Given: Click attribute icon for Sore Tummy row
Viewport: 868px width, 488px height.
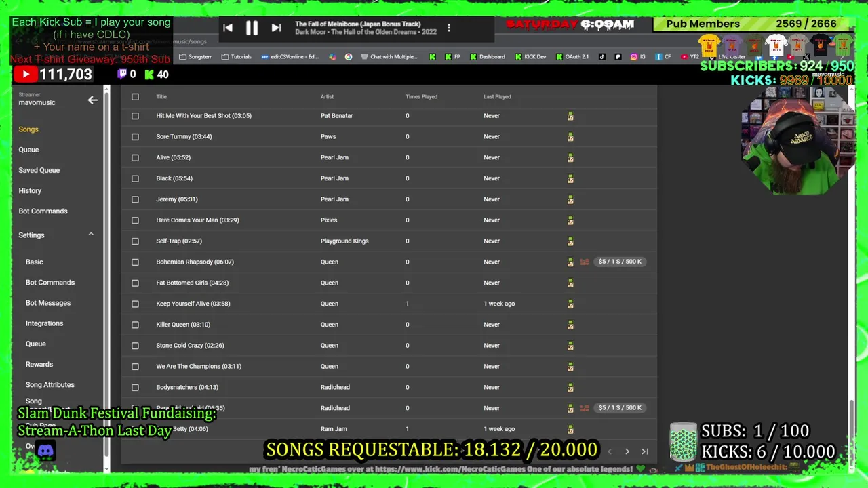Looking at the screenshot, I should 570,137.
